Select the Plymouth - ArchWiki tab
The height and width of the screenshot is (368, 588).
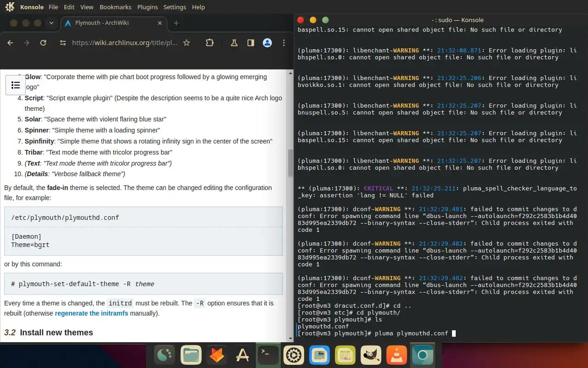click(113, 23)
